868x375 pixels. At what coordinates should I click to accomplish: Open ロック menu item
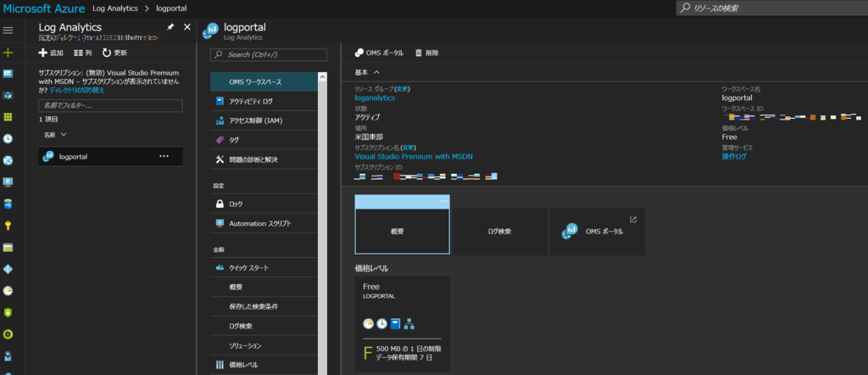(264, 204)
